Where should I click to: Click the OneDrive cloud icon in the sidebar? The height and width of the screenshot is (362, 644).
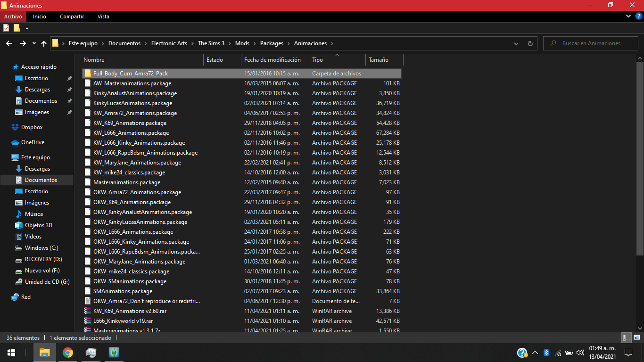pyautogui.click(x=15, y=142)
